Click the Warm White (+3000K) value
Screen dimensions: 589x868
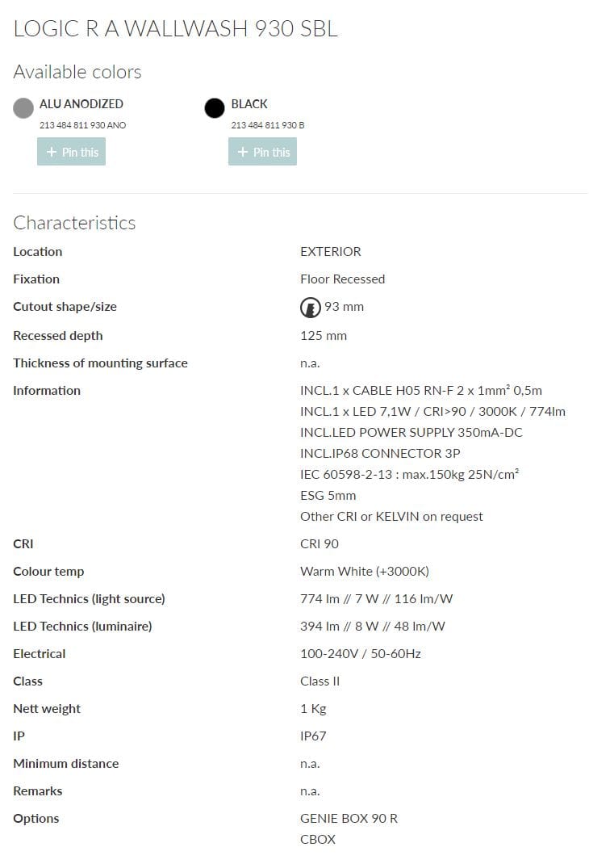[x=364, y=571]
